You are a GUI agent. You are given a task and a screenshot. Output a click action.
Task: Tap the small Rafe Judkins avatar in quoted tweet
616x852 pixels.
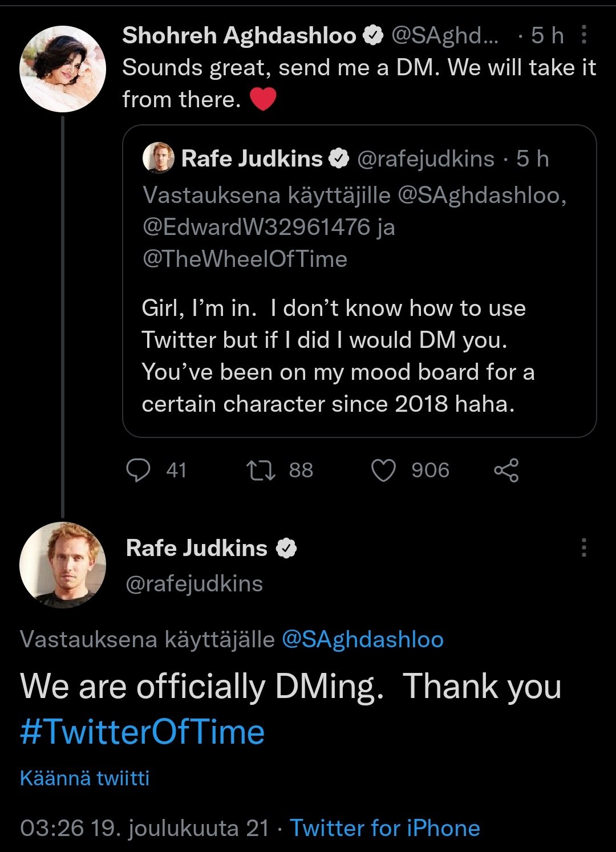pos(159,158)
